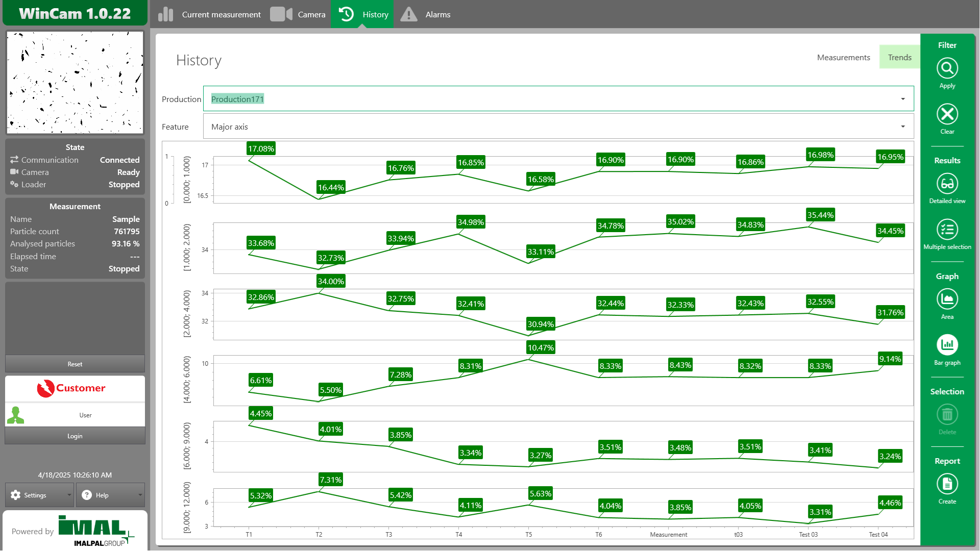Open Detailed view glasses icon
This screenshot has height=551, width=980.
click(947, 184)
